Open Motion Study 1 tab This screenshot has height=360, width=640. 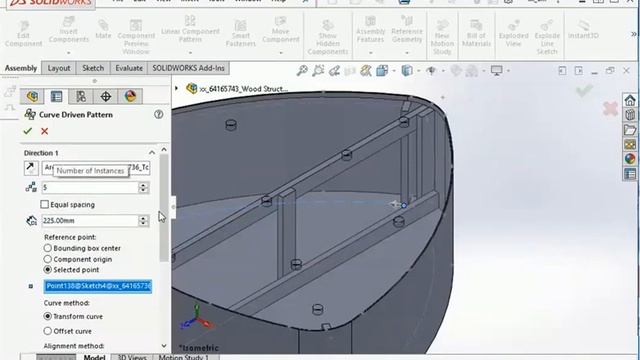coord(184,357)
